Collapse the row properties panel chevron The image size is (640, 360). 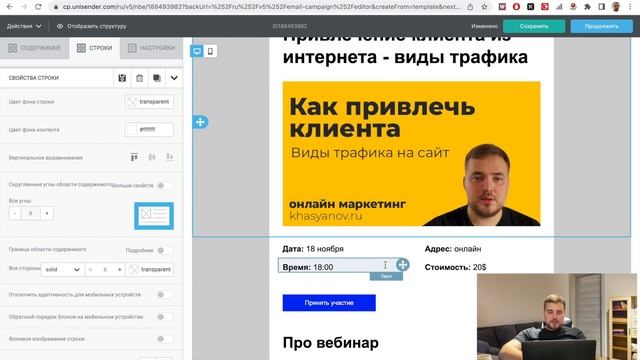tap(174, 78)
